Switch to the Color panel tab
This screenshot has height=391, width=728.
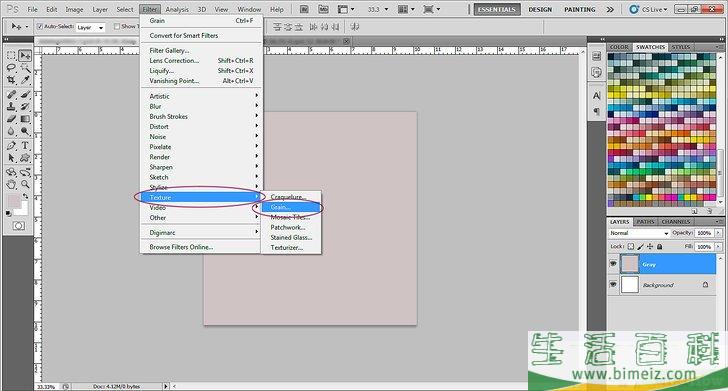click(619, 47)
